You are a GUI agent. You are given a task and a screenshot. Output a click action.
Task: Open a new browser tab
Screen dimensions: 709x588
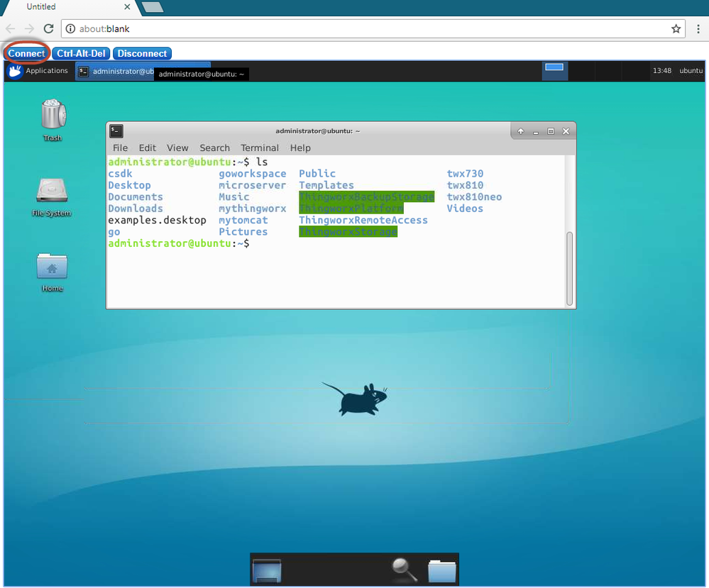[153, 7]
